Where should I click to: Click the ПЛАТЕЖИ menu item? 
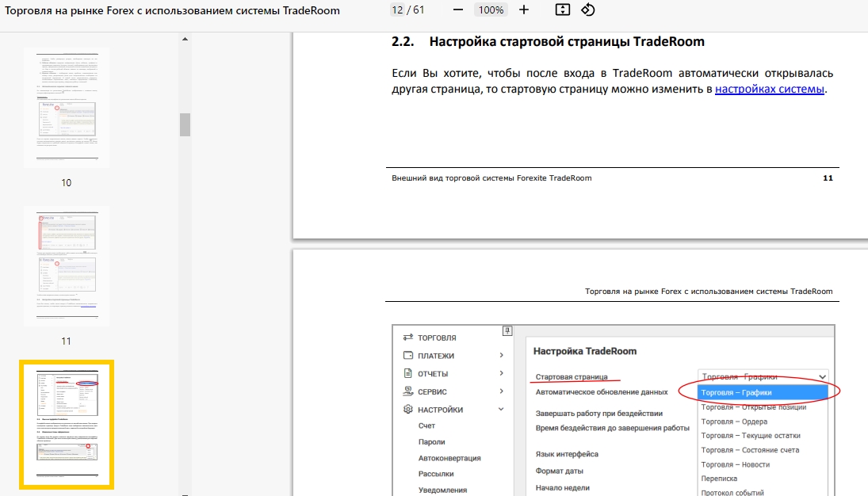tap(436, 356)
